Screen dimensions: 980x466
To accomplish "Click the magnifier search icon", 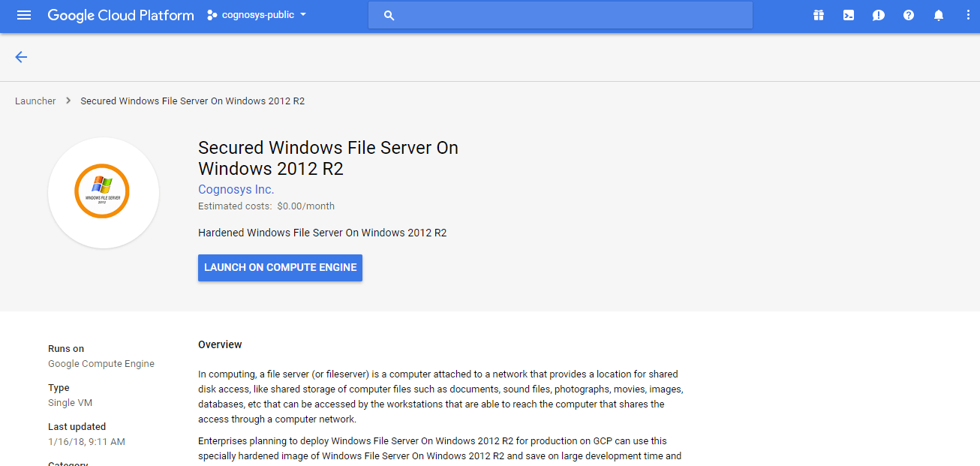I will point(389,15).
